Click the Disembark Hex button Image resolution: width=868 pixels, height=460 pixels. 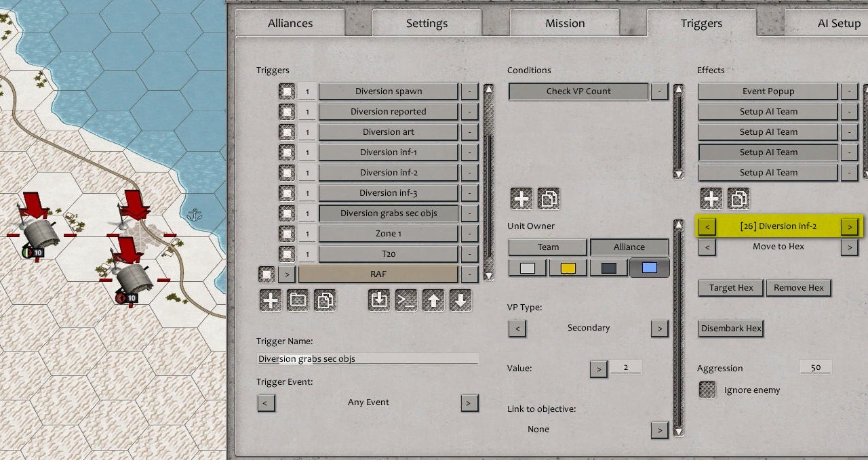731,329
